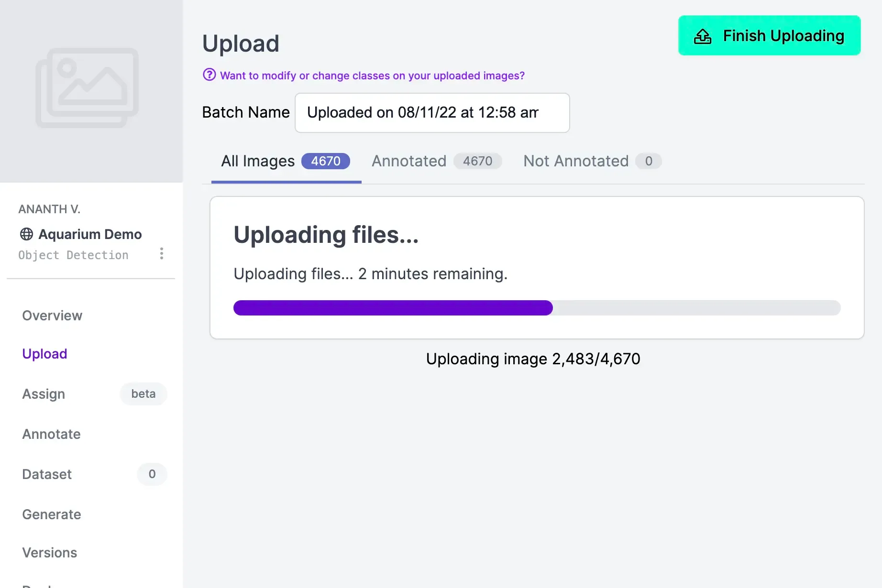
Task: Click the Finish Uploading button
Action: [769, 35]
